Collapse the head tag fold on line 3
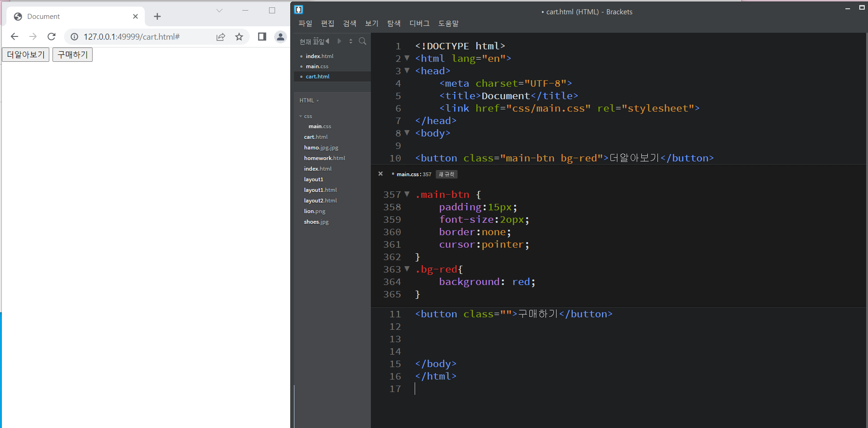Viewport: 868px width, 428px height. click(x=407, y=71)
